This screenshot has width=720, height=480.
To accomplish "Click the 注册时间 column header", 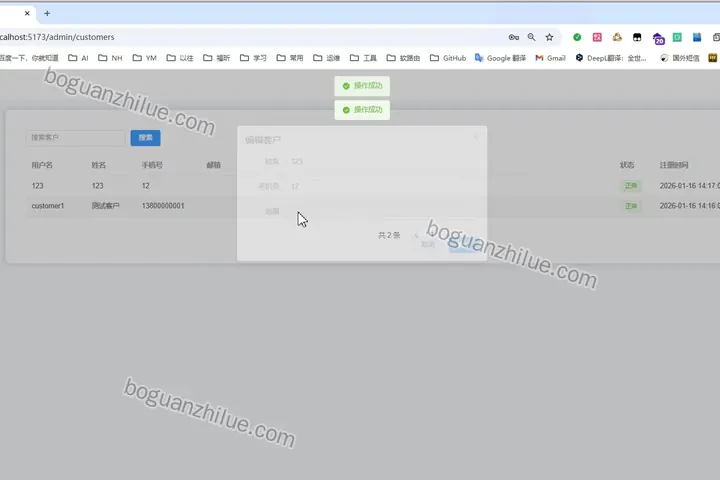I will pos(674,165).
